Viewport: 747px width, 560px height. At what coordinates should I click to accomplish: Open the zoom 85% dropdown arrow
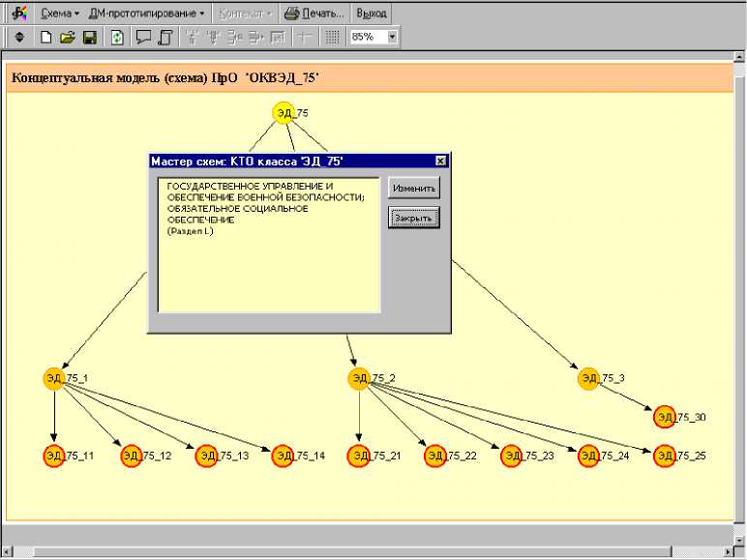tap(392, 37)
